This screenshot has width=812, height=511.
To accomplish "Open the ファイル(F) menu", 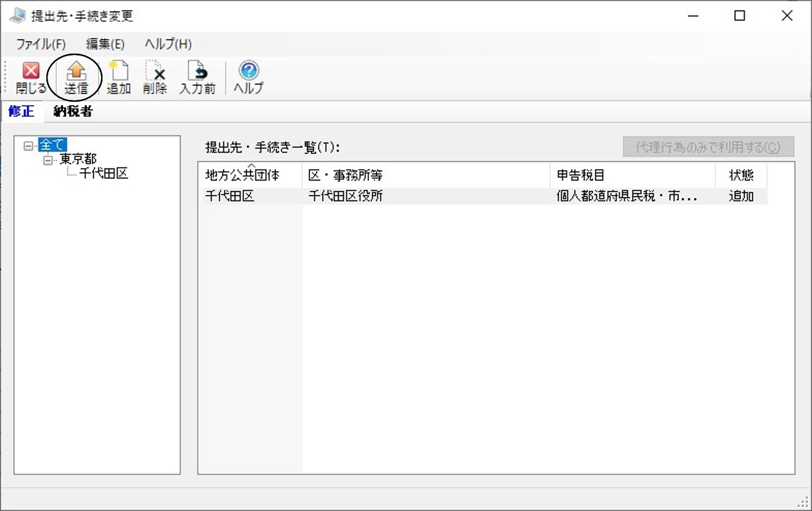I will pos(41,44).
